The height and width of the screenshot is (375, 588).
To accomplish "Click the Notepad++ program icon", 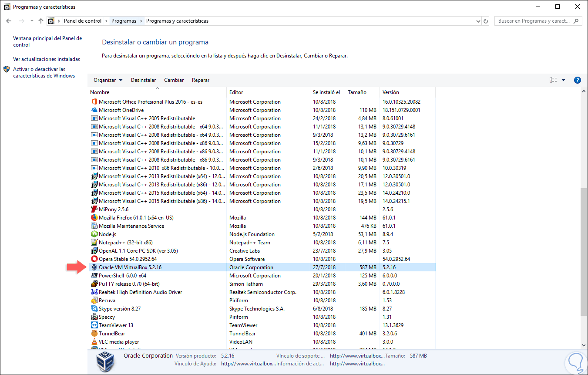I will point(94,243).
